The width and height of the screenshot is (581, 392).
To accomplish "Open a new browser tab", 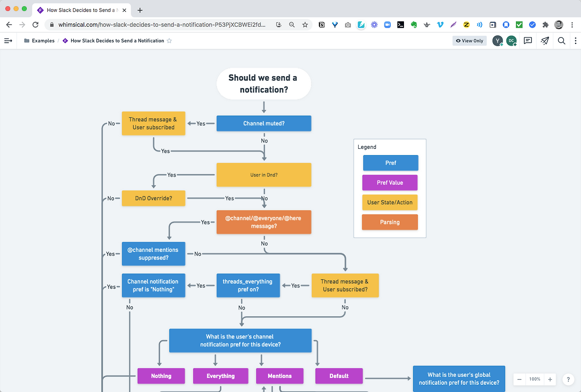I will 140,10.
